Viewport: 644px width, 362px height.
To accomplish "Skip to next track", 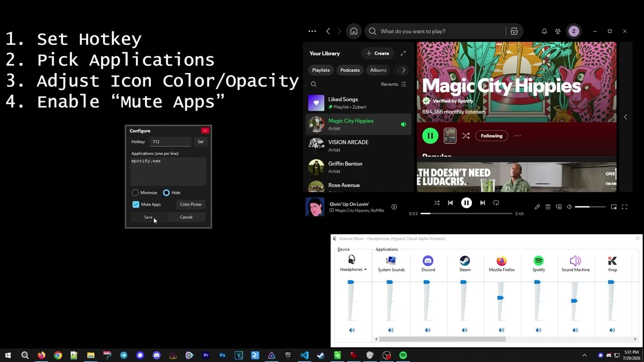I will click(482, 203).
